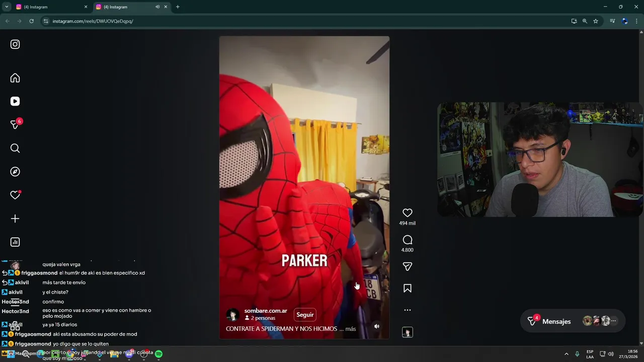Close the first Instagram tab
Screen dimensions: 644x362
point(86,7)
